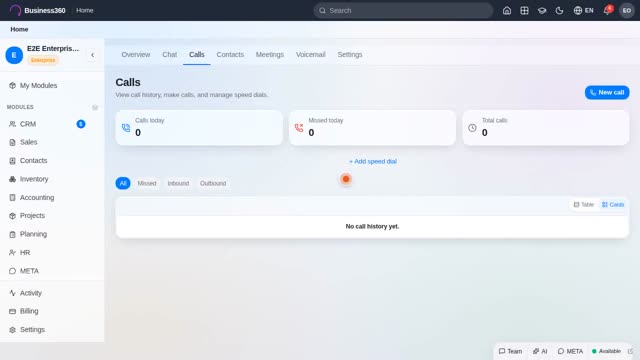Open the graduation cap learning icon
This screenshot has width=640, height=360.
(x=542, y=11)
